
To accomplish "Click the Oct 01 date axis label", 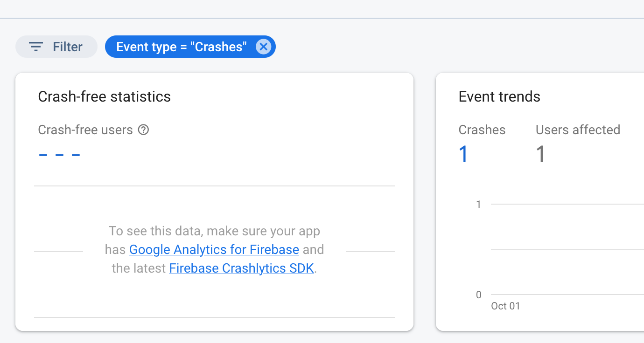I will coord(505,306).
